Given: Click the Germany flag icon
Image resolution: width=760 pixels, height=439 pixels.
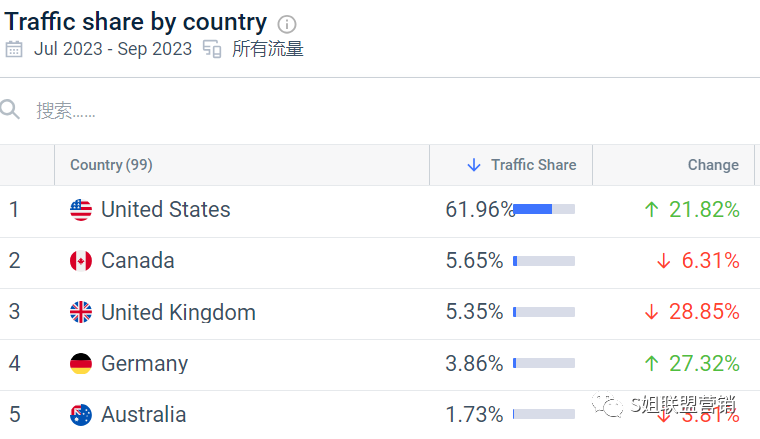Looking at the screenshot, I should (81, 363).
